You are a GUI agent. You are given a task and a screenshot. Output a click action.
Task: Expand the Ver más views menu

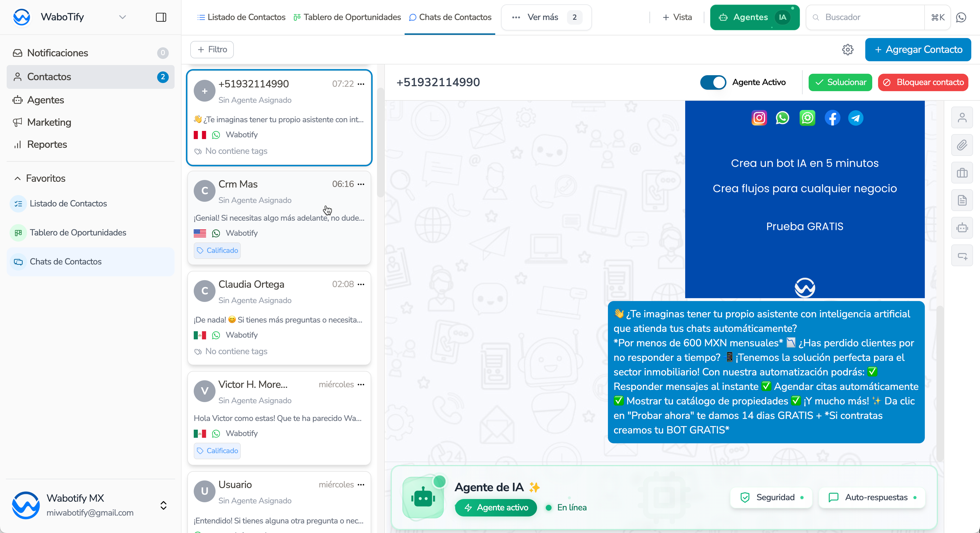coord(546,17)
